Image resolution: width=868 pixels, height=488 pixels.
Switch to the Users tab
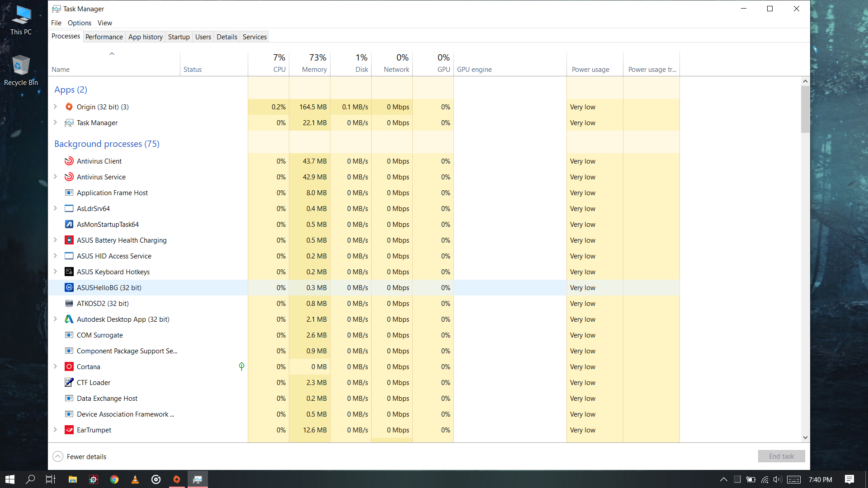click(203, 37)
